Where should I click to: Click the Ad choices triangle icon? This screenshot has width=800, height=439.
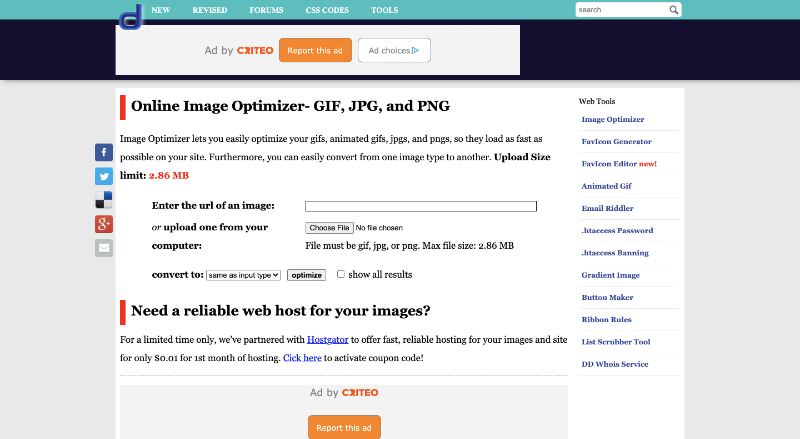tap(415, 51)
